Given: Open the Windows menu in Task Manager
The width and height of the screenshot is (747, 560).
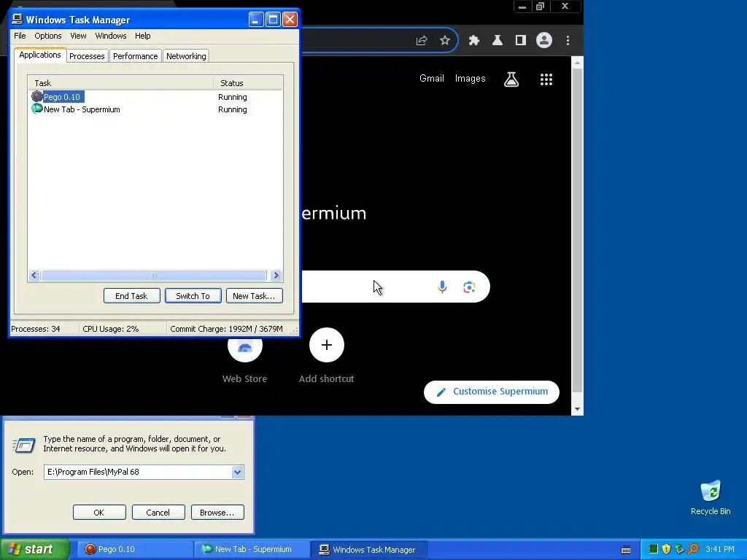Looking at the screenshot, I should pos(111,36).
